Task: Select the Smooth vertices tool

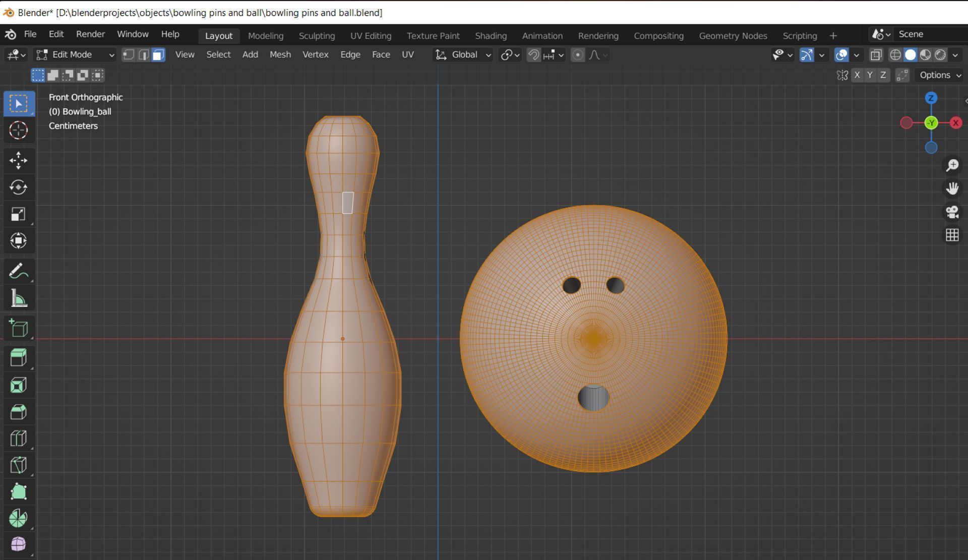Action: pyautogui.click(x=19, y=544)
